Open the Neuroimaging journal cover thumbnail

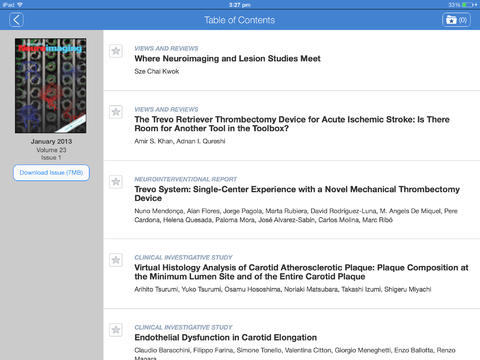[51, 86]
